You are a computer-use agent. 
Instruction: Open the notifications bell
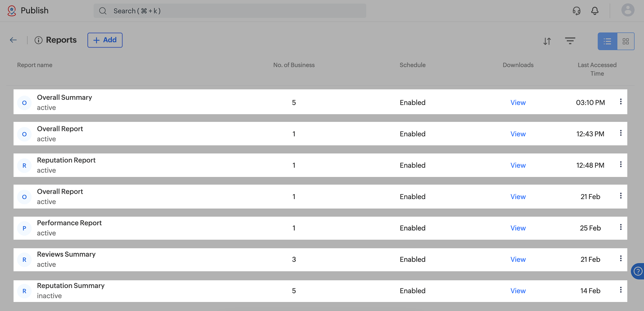(595, 11)
